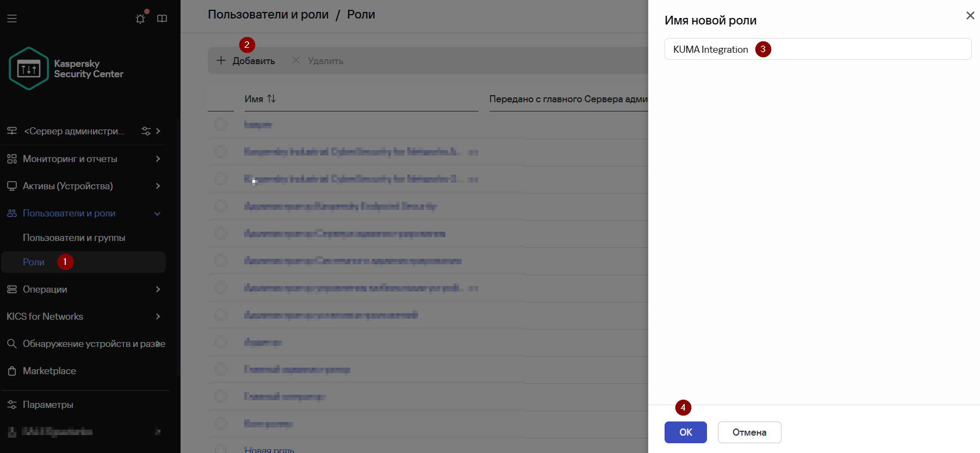Click the Параметры sliders icon

(12, 405)
